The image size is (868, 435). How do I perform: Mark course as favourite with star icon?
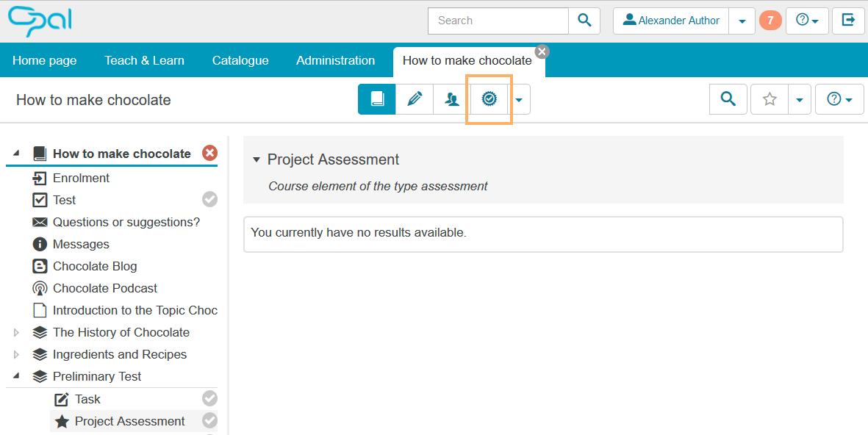click(770, 99)
